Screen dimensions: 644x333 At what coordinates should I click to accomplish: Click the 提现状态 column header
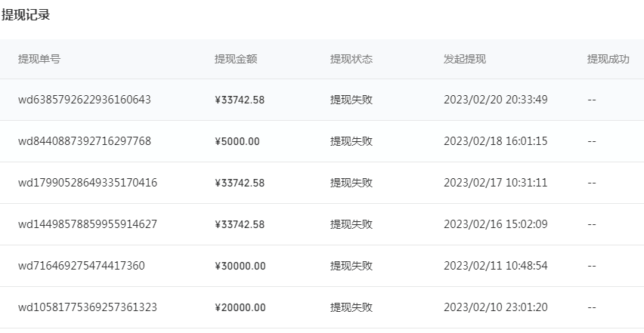[x=351, y=59]
